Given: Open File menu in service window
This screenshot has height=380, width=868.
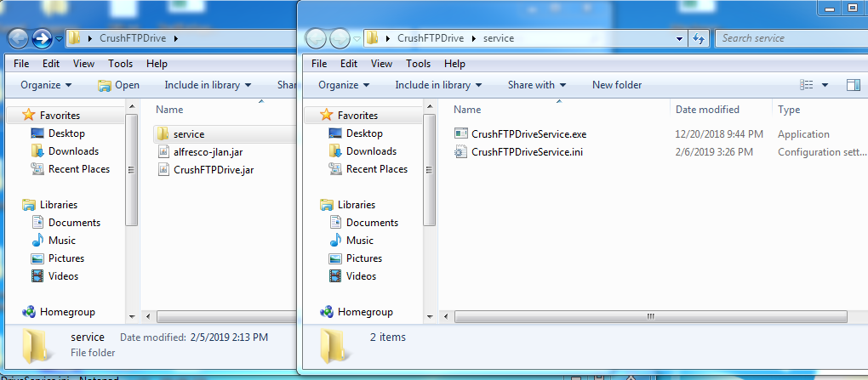Looking at the screenshot, I should 319,64.
